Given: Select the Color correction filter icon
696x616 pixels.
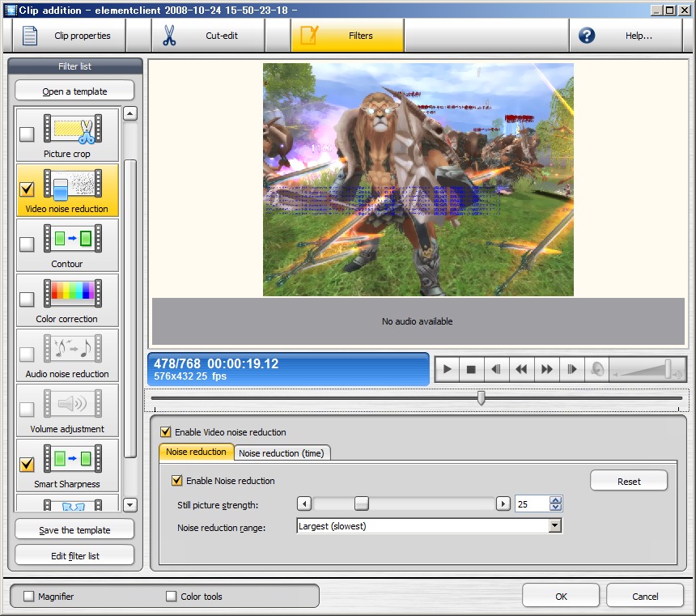Looking at the screenshot, I should pyautogui.click(x=73, y=295).
